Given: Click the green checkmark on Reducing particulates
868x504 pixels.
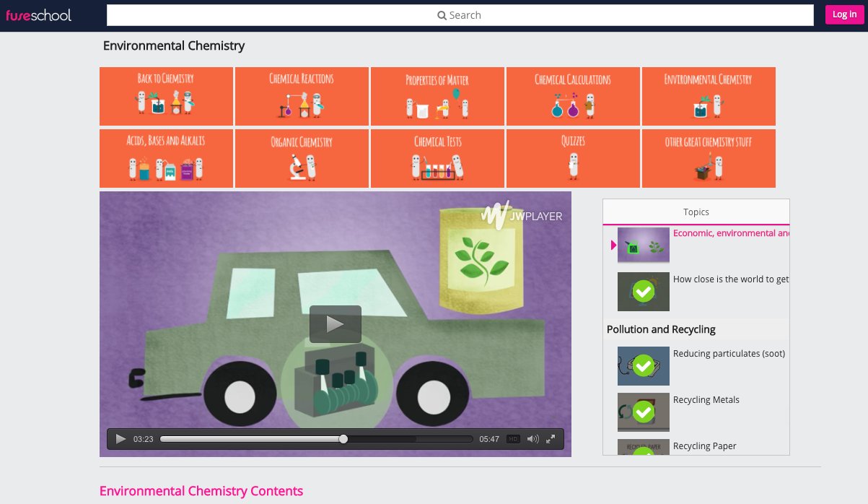Looking at the screenshot, I should pyautogui.click(x=643, y=365).
